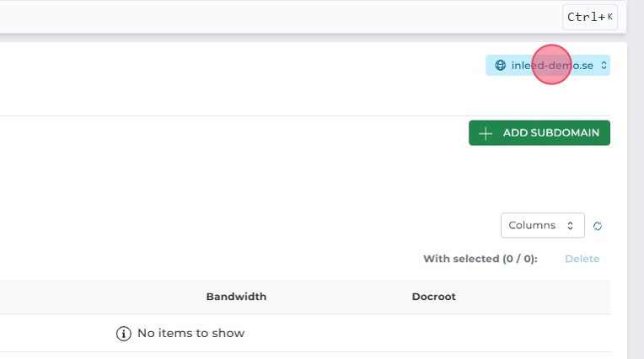Click the up-down arrows in Columns box

coord(571,226)
